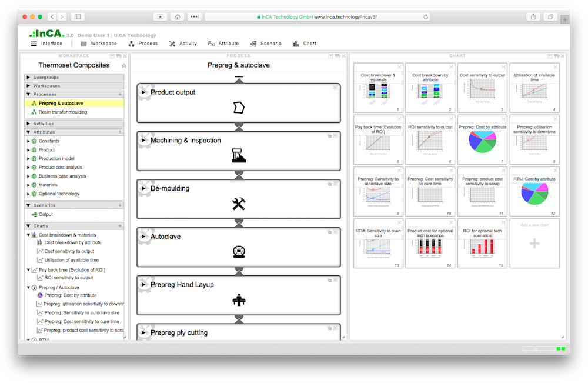Image resolution: width=588 pixels, height=383 pixels.
Task: Expand the De-moulding activity
Action: (143, 188)
